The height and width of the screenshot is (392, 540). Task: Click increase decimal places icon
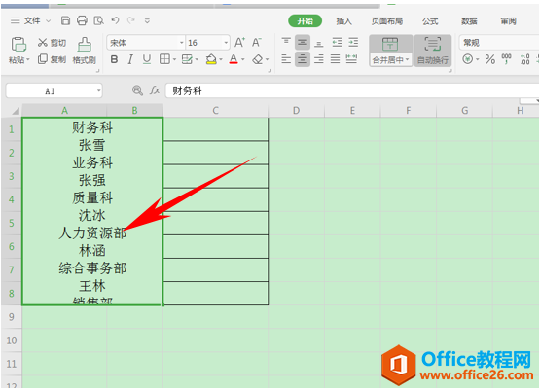coord(524,59)
